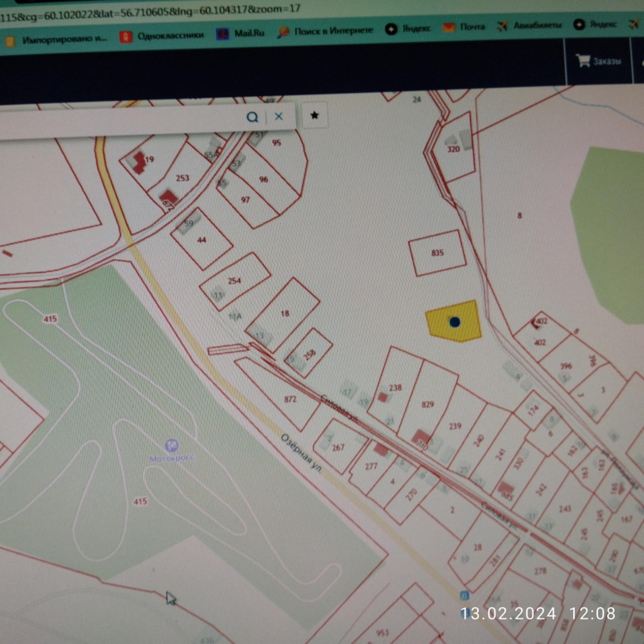Click the Мотокросс map point icon
The image size is (644, 644).
point(171,445)
